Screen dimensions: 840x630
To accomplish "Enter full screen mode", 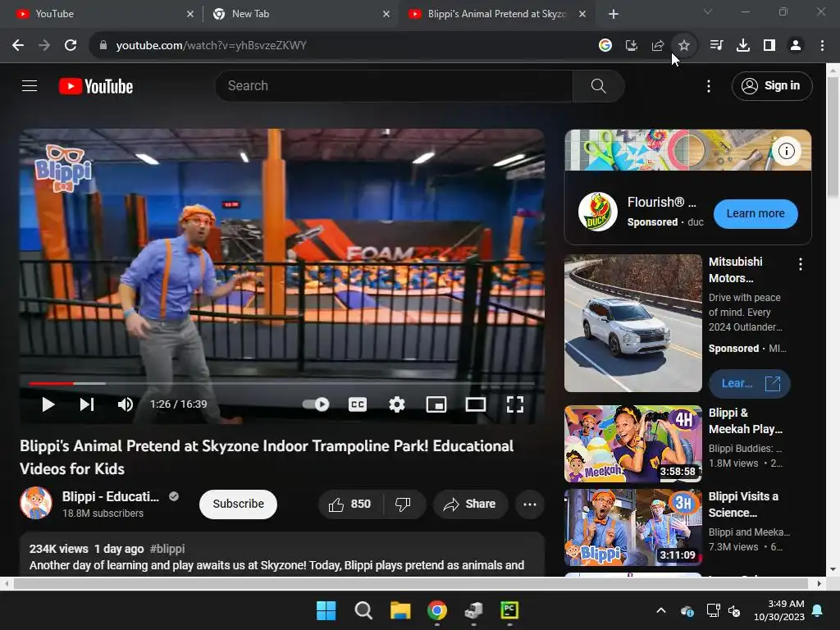I will point(515,404).
